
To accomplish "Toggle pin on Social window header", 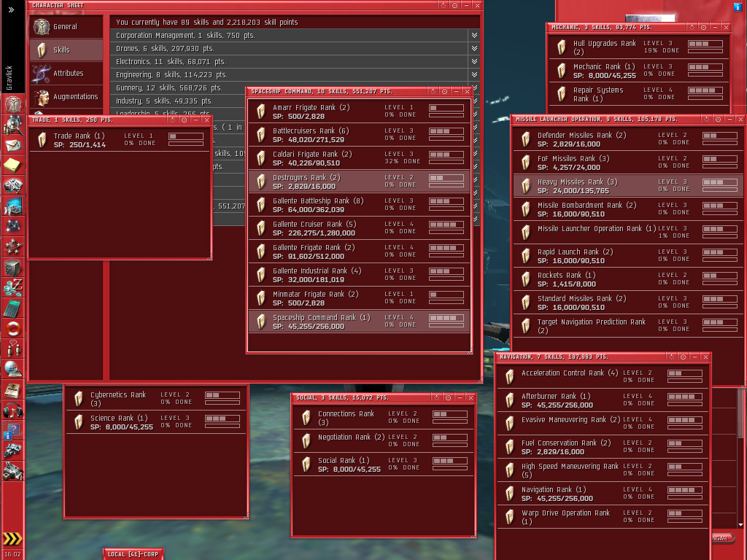I will click(436, 397).
